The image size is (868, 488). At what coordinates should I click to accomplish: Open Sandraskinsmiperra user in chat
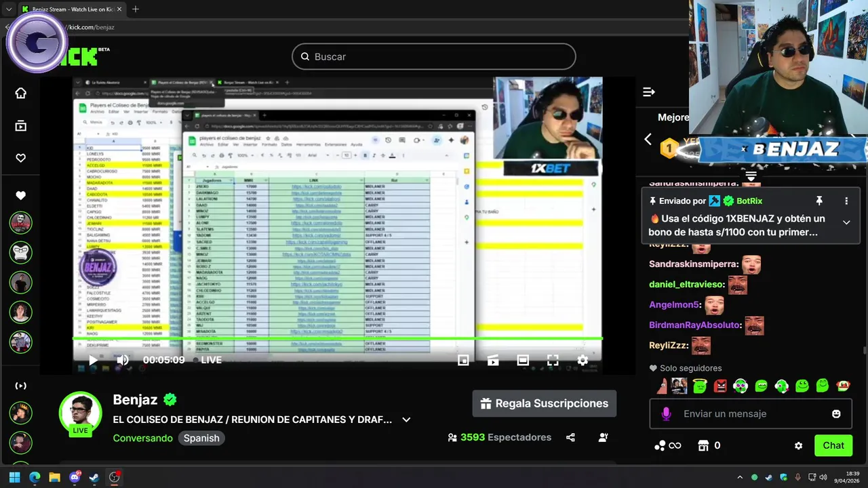tap(694, 264)
